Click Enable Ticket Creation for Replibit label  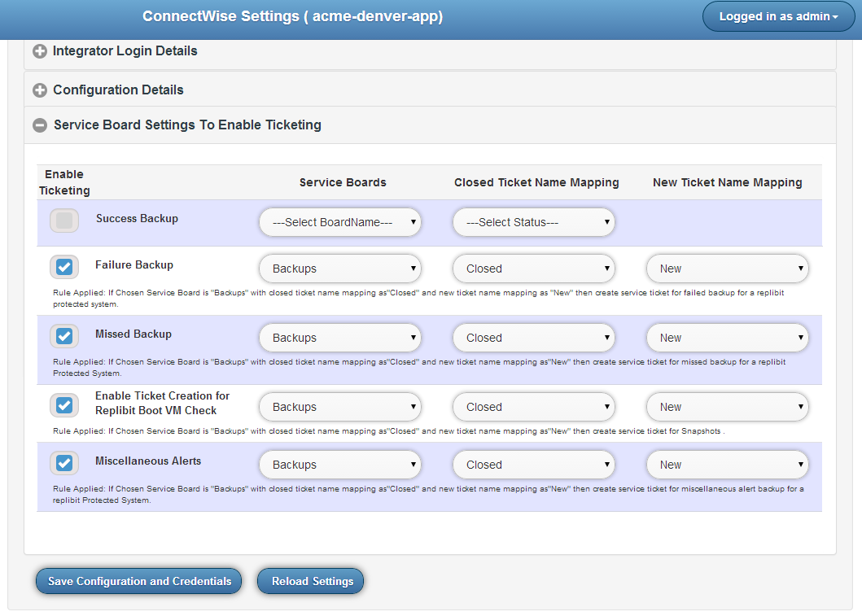[162, 404]
